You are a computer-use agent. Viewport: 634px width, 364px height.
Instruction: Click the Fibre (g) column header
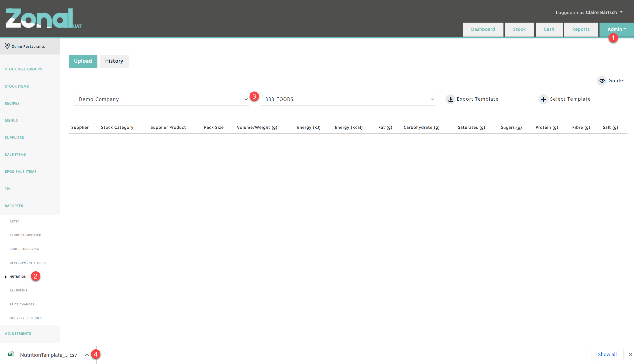pos(581,127)
